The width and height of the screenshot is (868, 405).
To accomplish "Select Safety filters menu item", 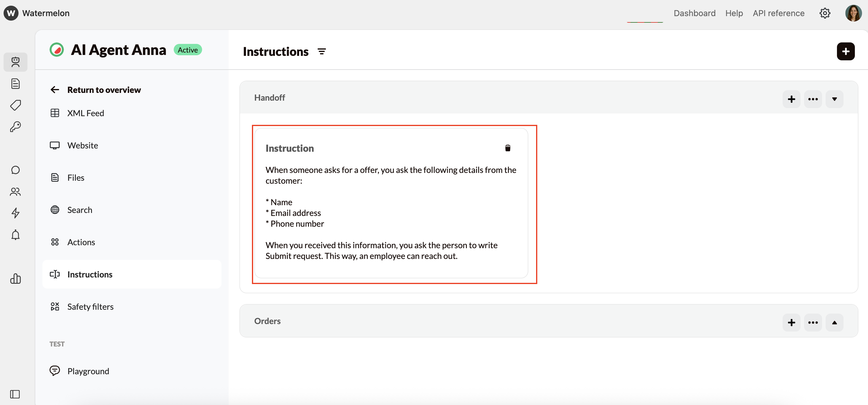I will pyautogui.click(x=90, y=306).
